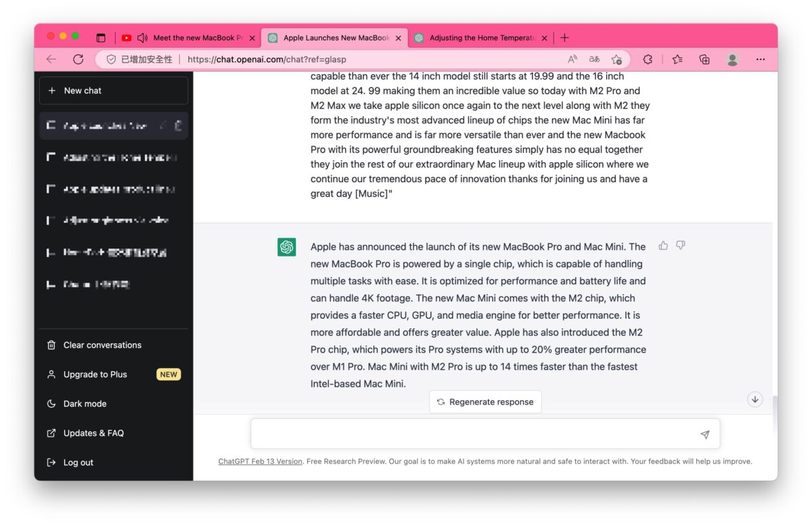
Task: Give the response a thumbs up
Action: (663, 246)
